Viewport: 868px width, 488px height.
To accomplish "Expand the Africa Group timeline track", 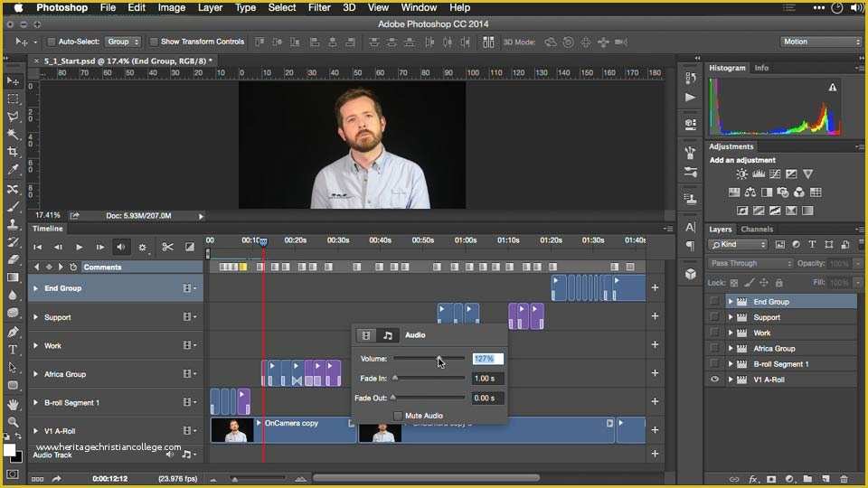I will coord(36,374).
